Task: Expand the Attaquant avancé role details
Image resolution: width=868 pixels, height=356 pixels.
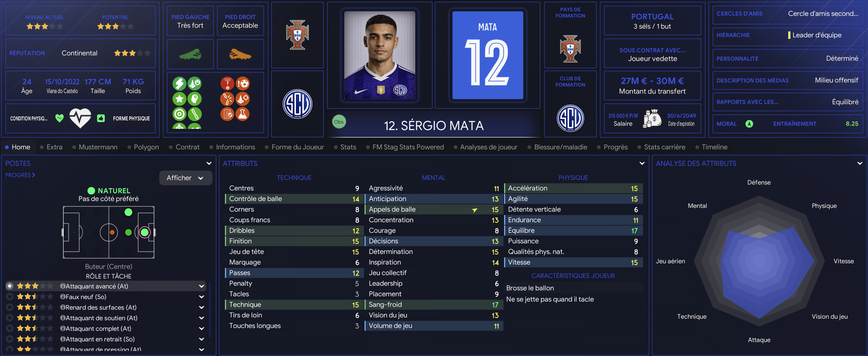Action: [x=202, y=286]
